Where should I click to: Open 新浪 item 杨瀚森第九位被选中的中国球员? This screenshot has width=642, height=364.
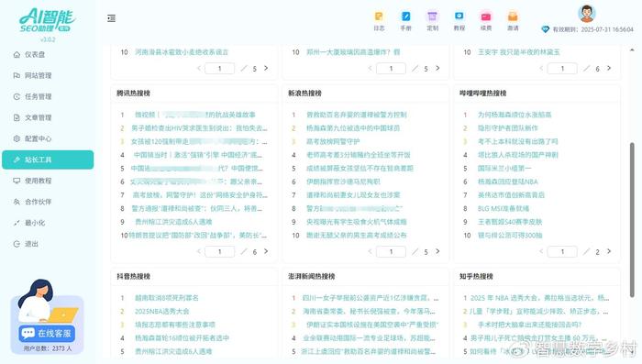pyautogui.click(x=353, y=128)
